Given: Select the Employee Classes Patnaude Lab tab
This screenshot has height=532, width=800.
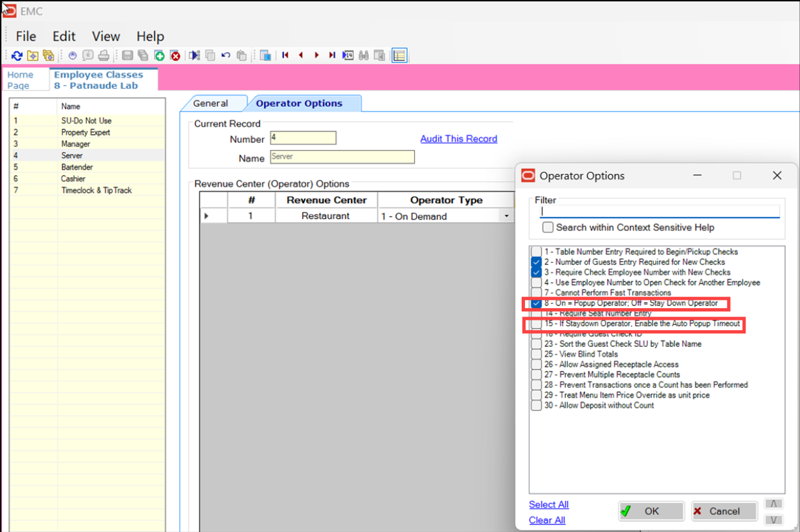Looking at the screenshot, I should pos(103,80).
